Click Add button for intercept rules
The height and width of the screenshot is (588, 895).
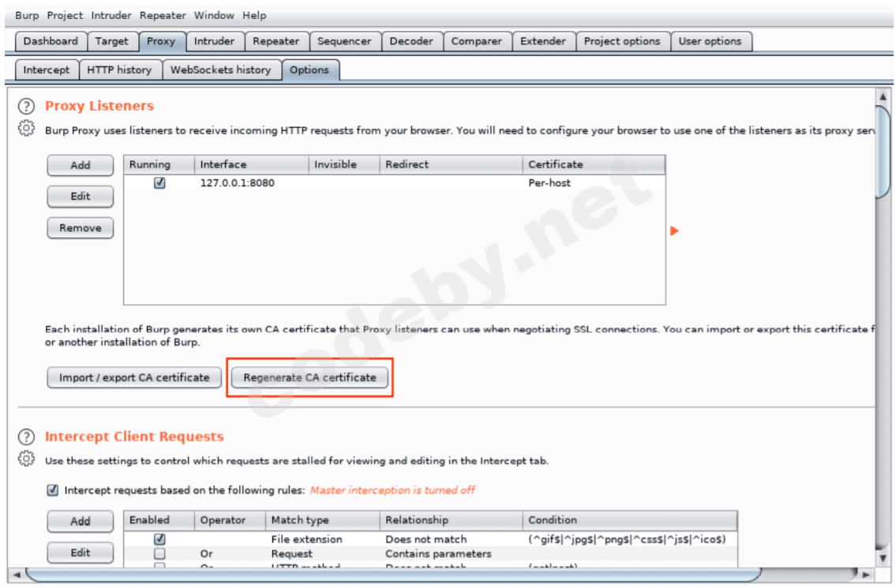[x=81, y=521]
